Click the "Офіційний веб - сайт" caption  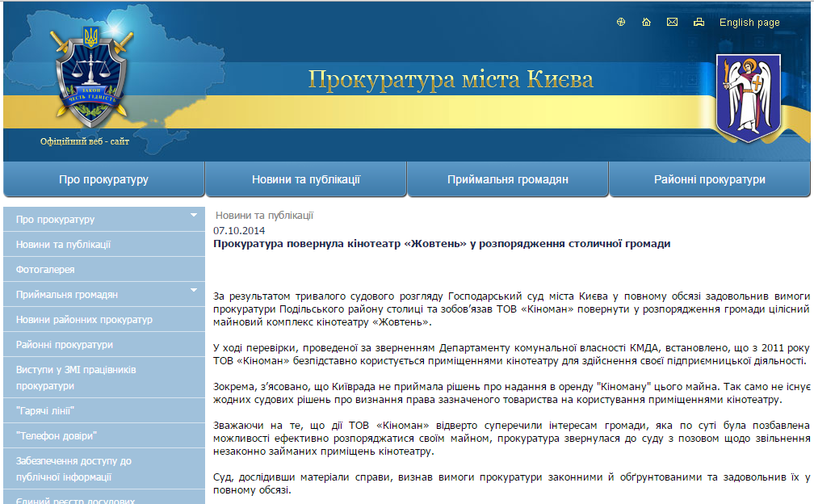(85, 141)
